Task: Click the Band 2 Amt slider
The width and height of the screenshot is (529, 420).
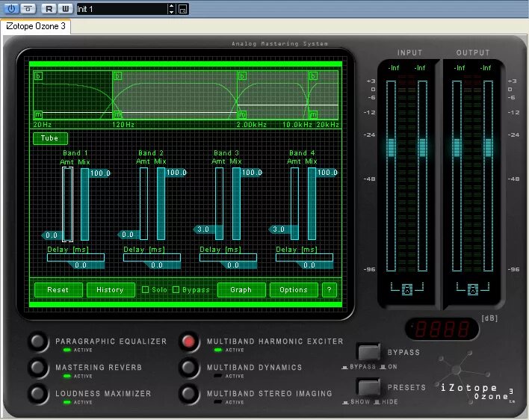Action: (x=143, y=204)
